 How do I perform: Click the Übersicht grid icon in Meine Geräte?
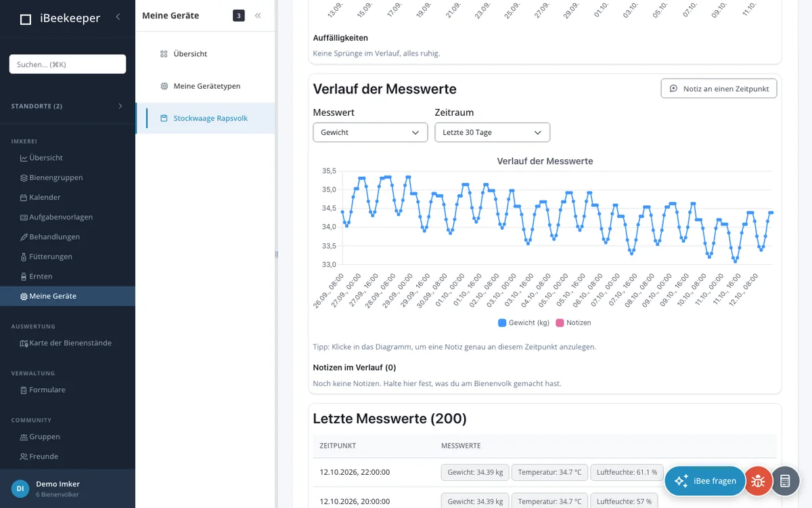point(164,54)
